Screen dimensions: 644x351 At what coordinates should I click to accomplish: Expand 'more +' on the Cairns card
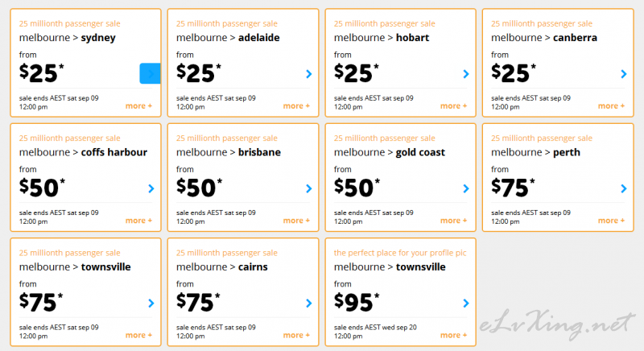[296, 335]
